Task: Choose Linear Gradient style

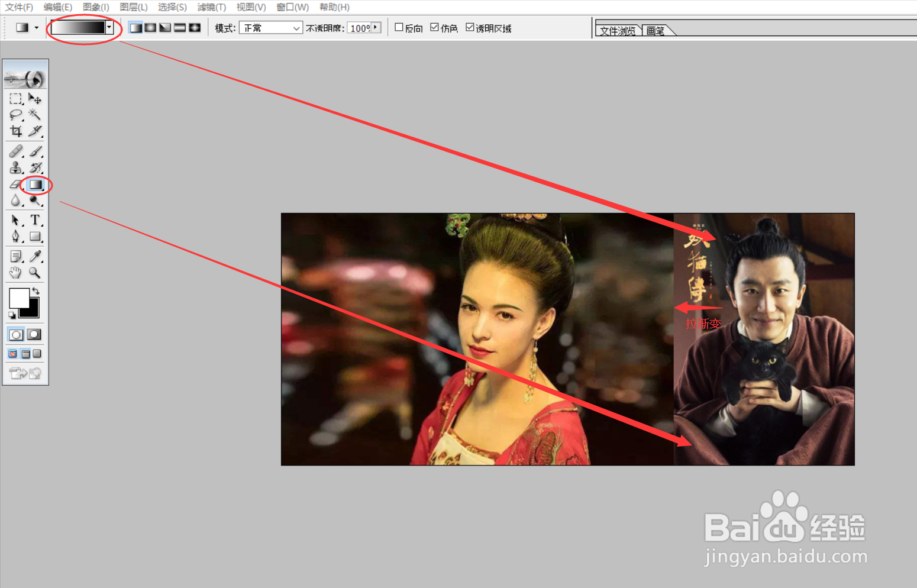Action: (136, 28)
